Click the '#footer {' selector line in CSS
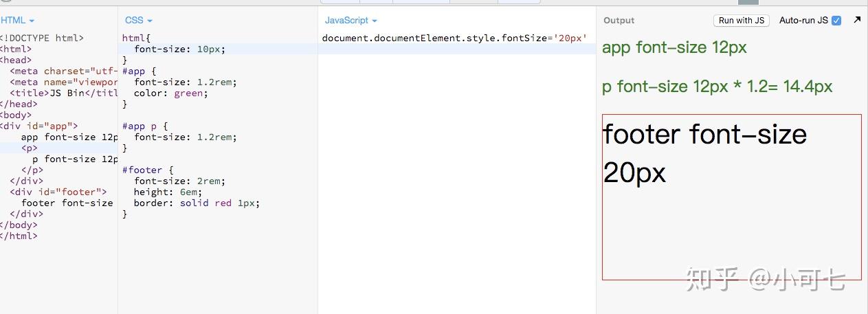The width and height of the screenshot is (868, 314). (148, 170)
